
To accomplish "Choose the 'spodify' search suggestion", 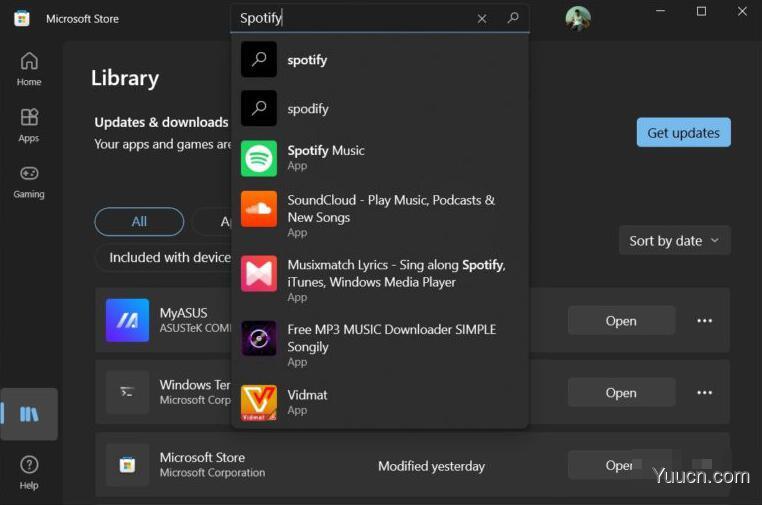I will coord(380,108).
